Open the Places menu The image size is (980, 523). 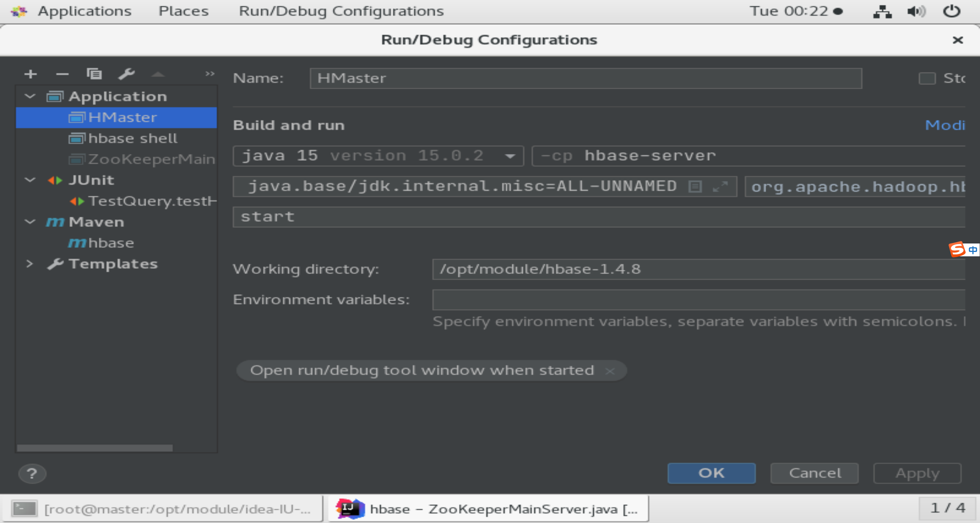183,11
